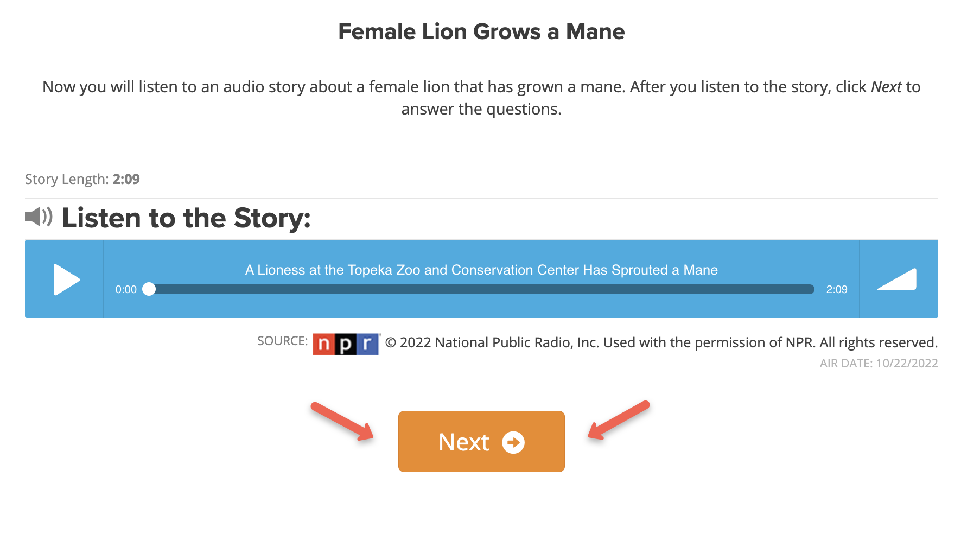
Task: Click the Female Lion Grows a Mane heading
Action: [481, 31]
